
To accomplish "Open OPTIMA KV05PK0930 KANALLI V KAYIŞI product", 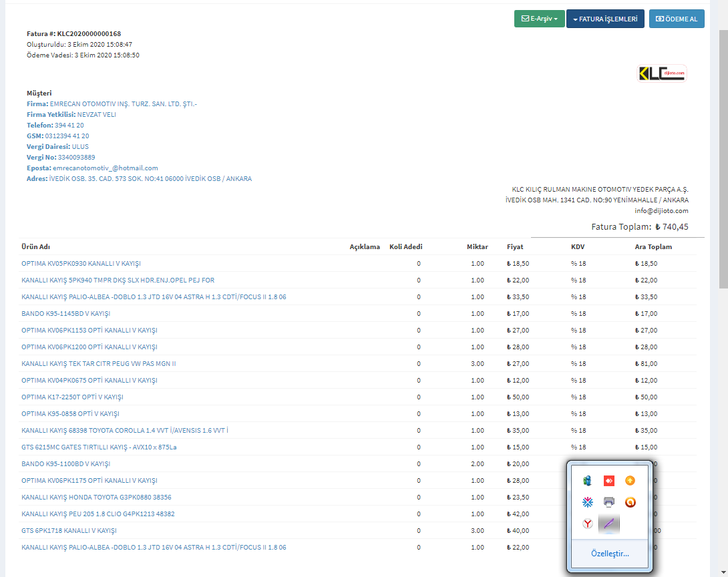I will click(x=81, y=264).
